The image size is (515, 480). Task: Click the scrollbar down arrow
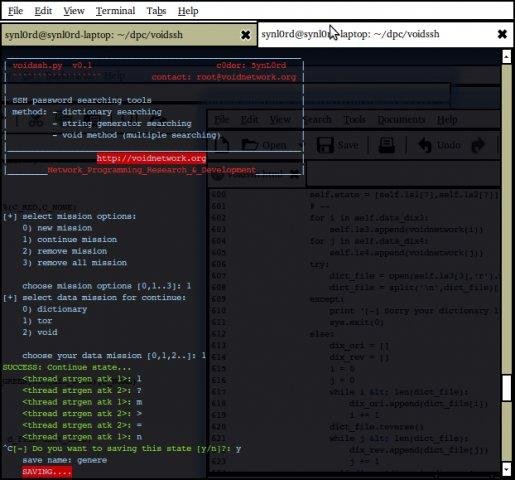click(x=506, y=469)
